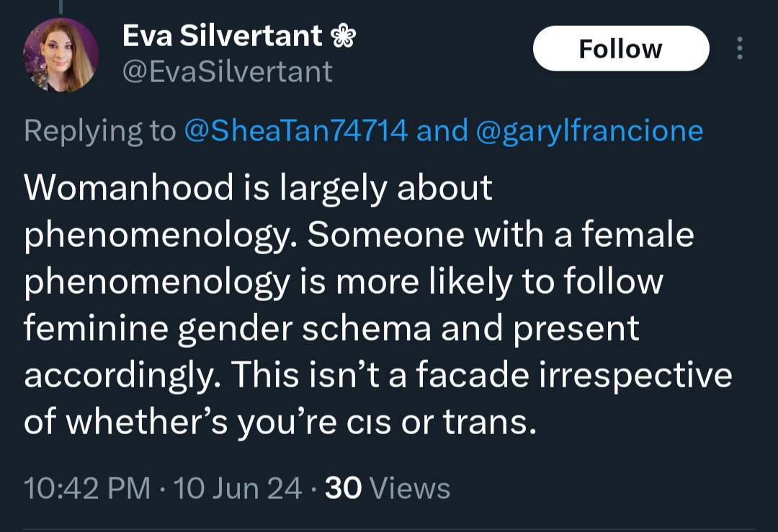The height and width of the screenshot is (532, 778).
Task: Click the flower emoji beside the name
Action: (343, 36)
